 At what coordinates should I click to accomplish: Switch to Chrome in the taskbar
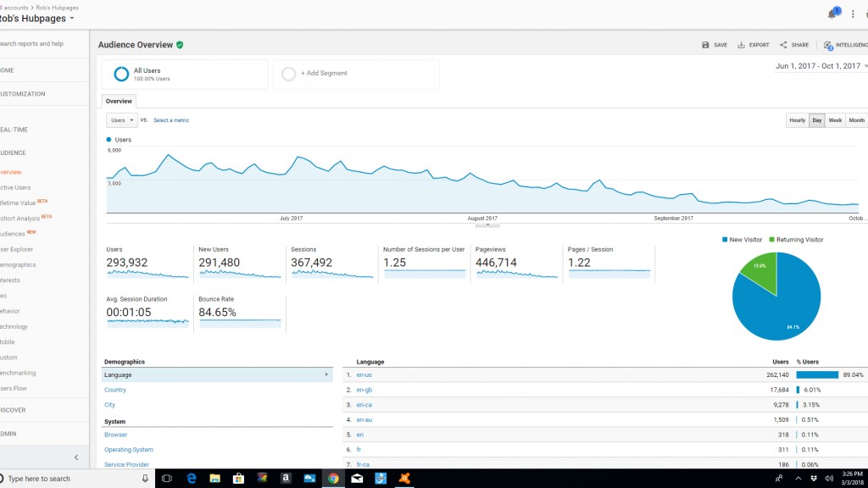333,479
